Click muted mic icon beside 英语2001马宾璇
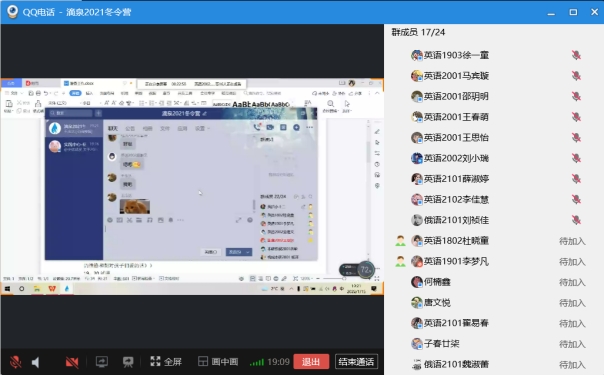 576,76
